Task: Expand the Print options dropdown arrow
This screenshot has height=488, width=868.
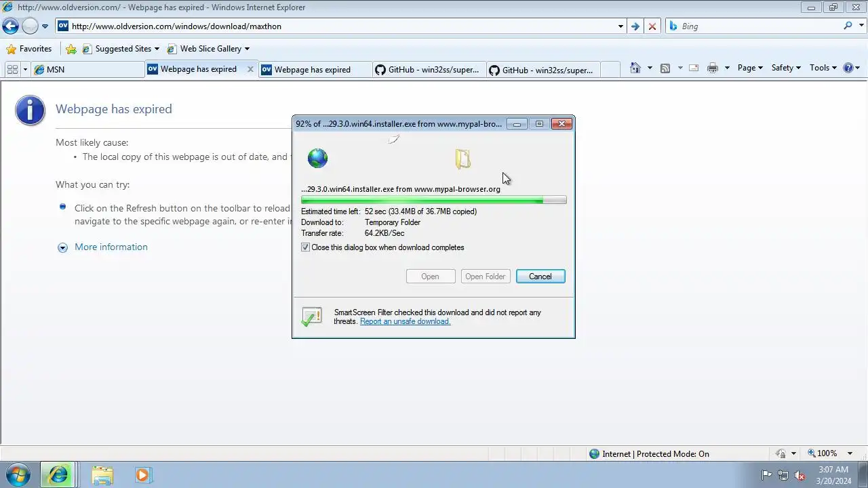Action: [727, 68]
